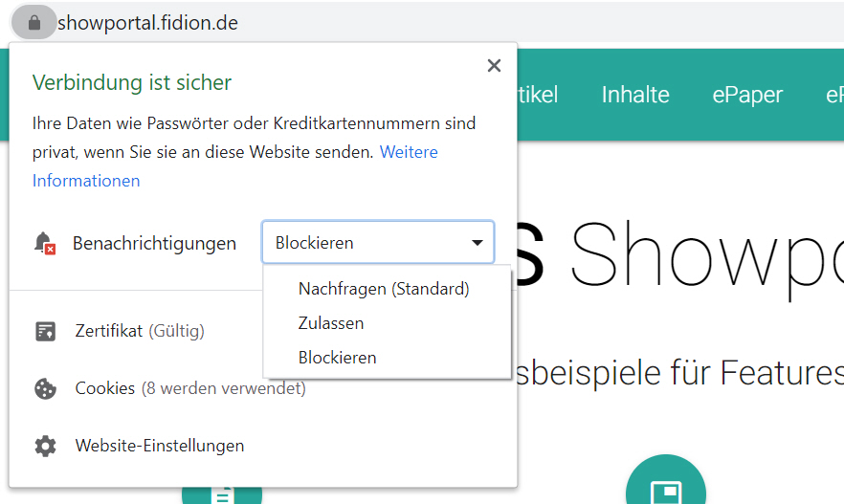This screenshot has height=504, width=844.
Task: Click the cookie icon next to Cookies
Action: [45, 389]
